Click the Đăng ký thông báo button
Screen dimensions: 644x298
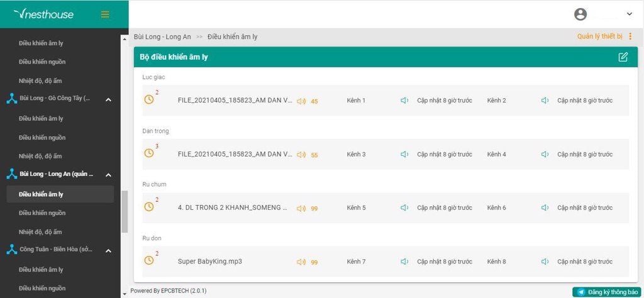608,292
